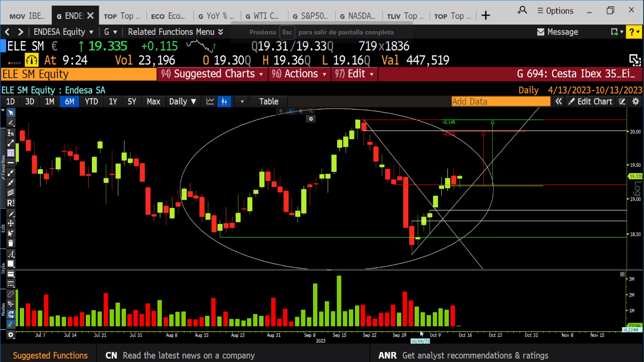Delete annotations with the trash icon
The width and height of the screenshot is (644, 362).
coord(10,244)
